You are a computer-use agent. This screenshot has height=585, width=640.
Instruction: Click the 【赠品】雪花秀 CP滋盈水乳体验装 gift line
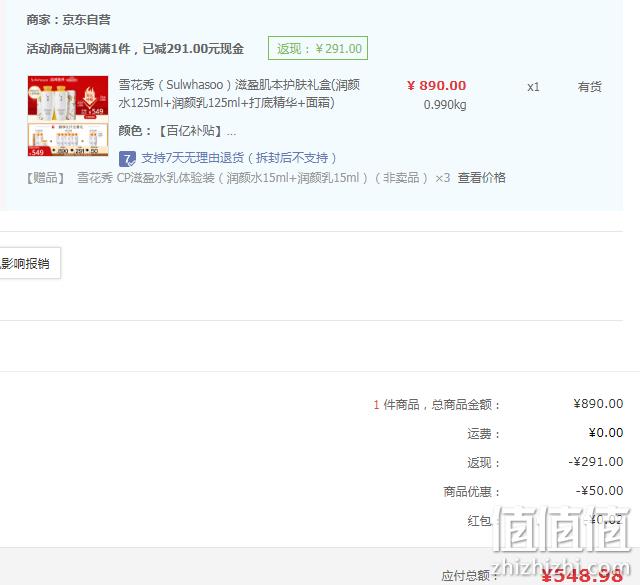(x=238, y=178)
